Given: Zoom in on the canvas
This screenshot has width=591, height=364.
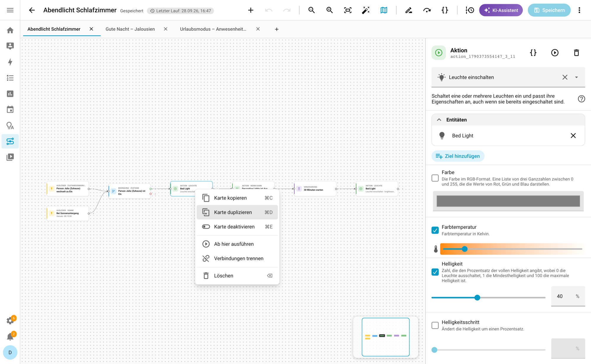Looking at the screenshot, I should click(329, 10).
